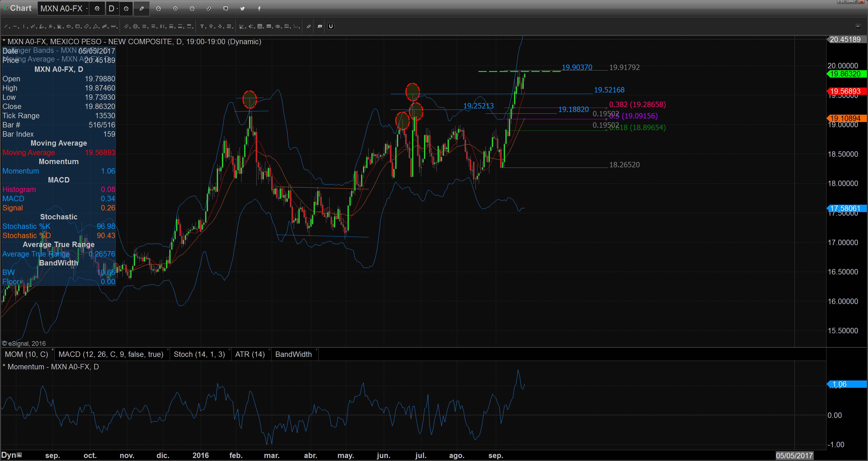
Task: Select the text annotation T tool
Action: 202,26
